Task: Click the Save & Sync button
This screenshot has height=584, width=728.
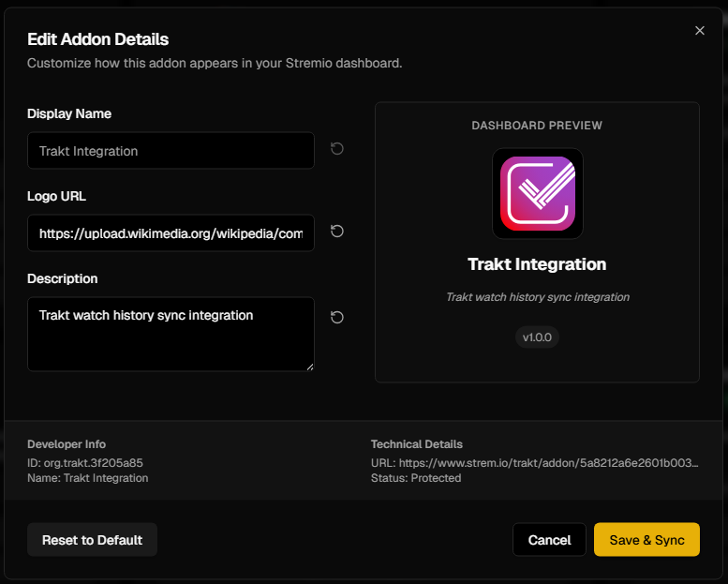Action: click(x=646, y=540)
